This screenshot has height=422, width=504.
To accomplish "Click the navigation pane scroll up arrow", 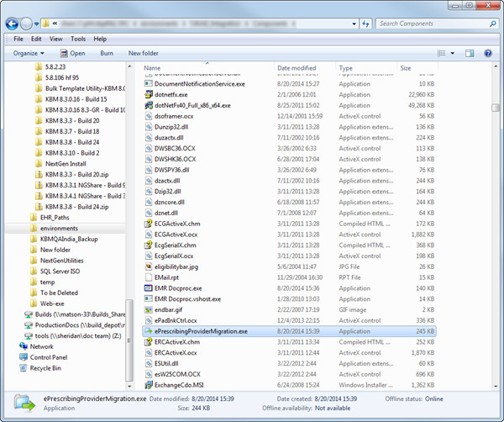I will [129, 66].
